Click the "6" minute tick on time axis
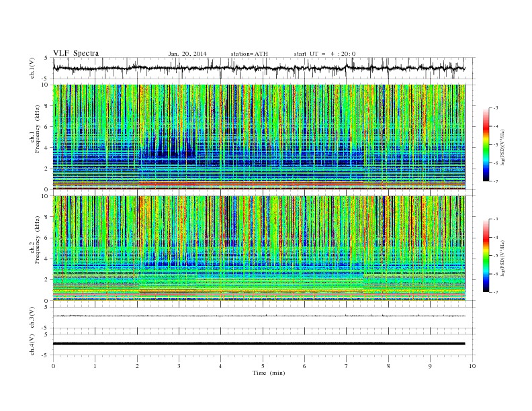 click(x=304, y=366)
